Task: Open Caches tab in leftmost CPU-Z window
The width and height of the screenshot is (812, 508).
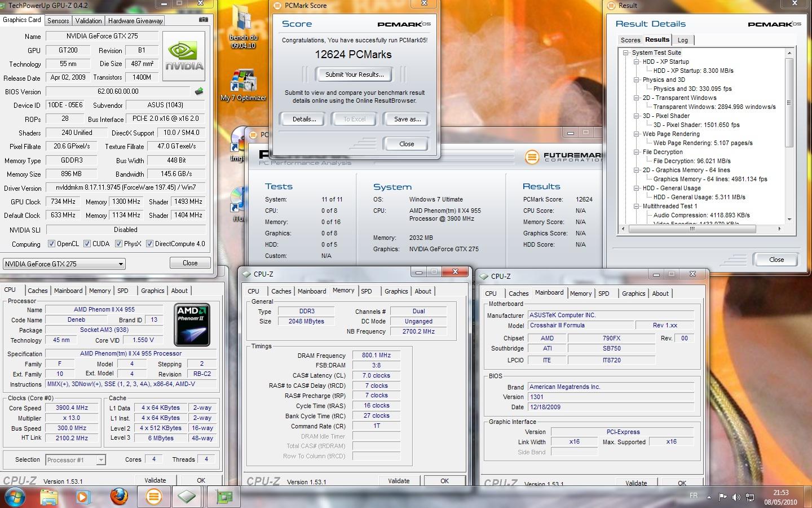Action: click(x=38, y=291)
